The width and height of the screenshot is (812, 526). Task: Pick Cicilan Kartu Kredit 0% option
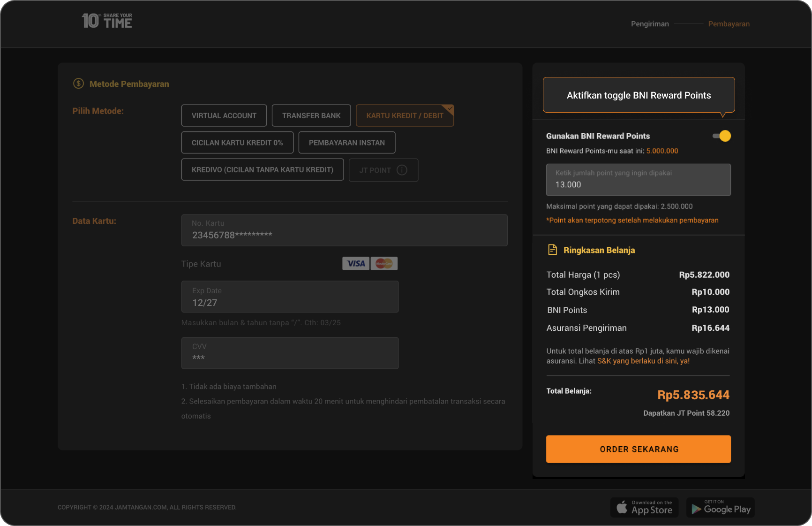pos(237,143)
